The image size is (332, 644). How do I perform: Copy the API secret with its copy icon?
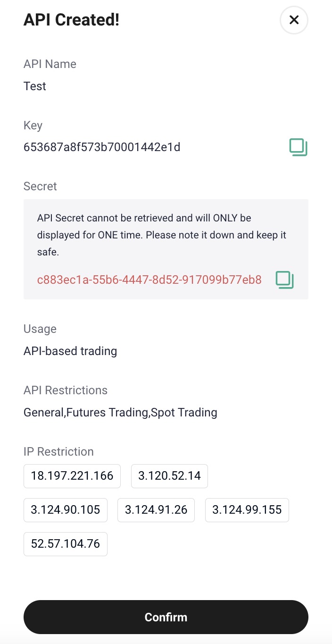click(x=284, y=280)
